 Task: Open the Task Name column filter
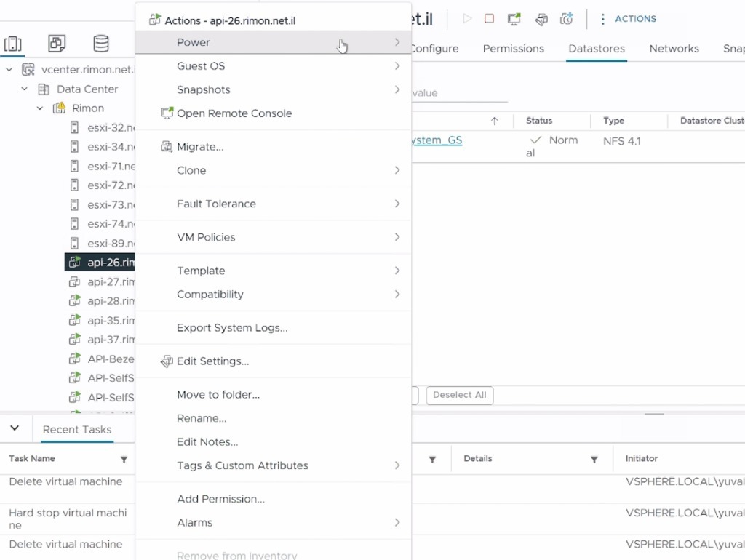124,460
